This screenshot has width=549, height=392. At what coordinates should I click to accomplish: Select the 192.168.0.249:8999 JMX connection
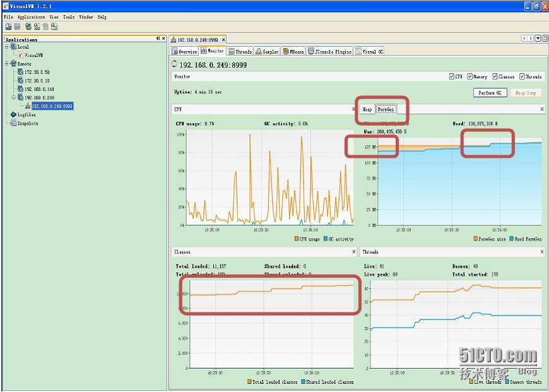52,106
